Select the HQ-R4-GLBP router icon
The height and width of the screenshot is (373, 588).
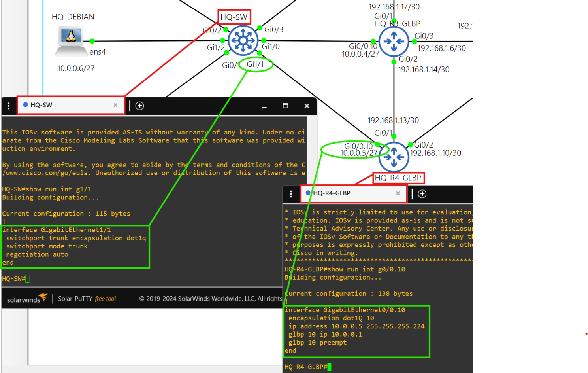394,157
